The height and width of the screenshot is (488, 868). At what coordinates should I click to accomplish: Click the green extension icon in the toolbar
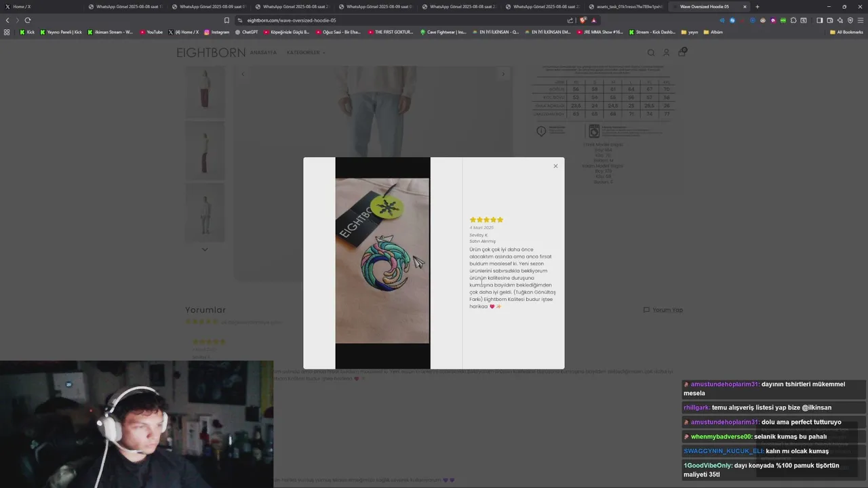pyautogui.click(x=783, y=20)
